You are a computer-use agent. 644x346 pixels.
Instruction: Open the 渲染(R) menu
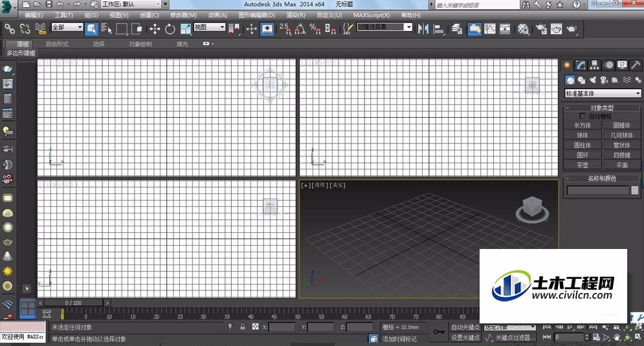coord(296,15)
